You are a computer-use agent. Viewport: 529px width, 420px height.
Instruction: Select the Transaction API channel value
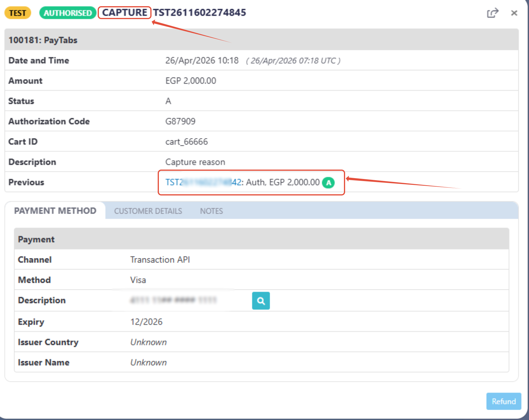[160, 260]
